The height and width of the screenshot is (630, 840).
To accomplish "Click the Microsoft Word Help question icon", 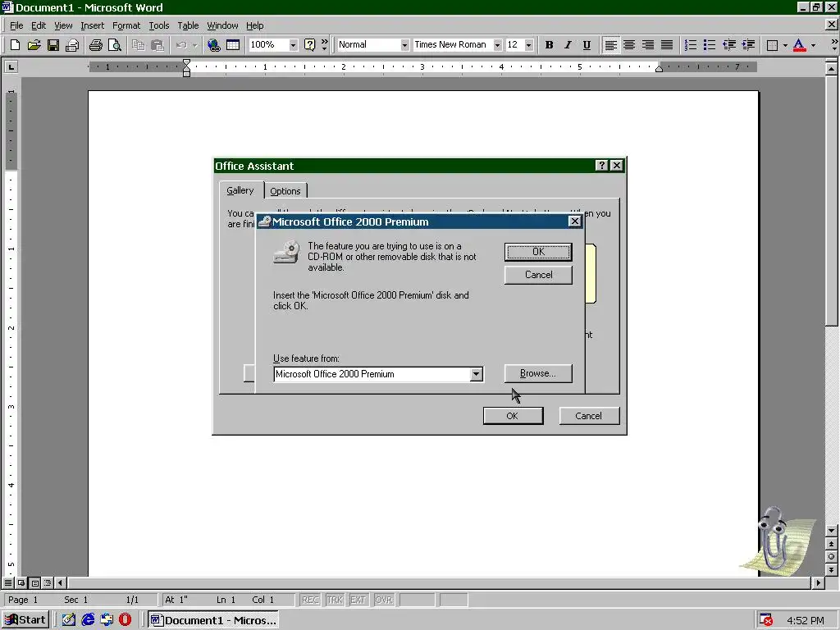I will [309, 45].
